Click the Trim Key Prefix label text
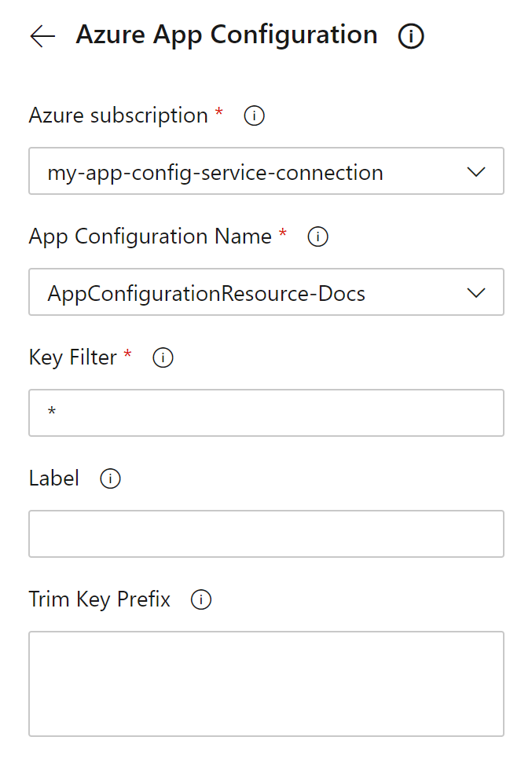 coord(100,599)
